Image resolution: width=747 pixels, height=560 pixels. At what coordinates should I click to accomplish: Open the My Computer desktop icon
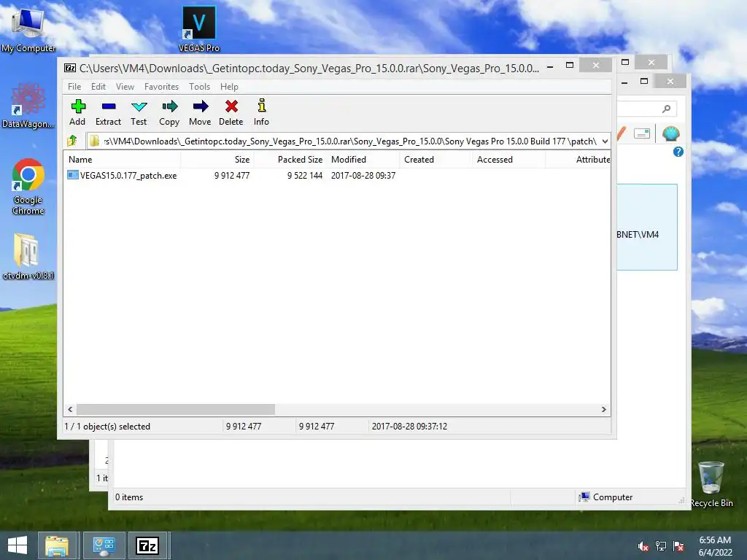(x=28, y=29)
